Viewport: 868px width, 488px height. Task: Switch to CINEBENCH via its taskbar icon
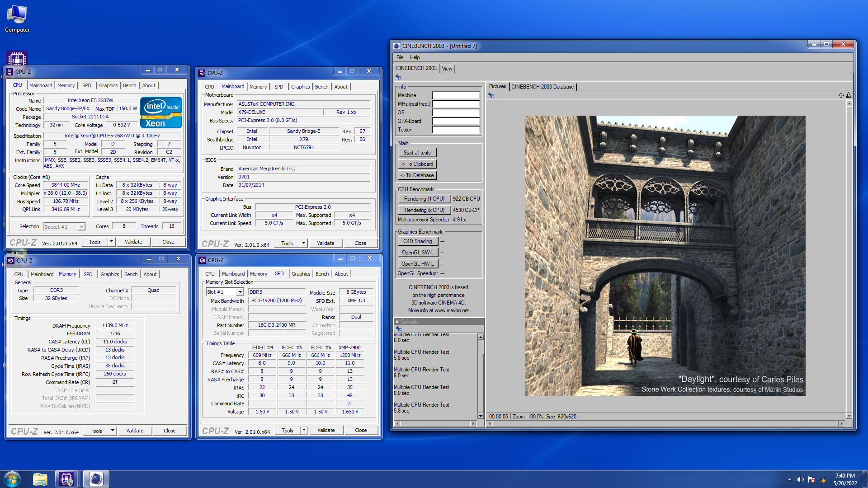click(96, 479)
